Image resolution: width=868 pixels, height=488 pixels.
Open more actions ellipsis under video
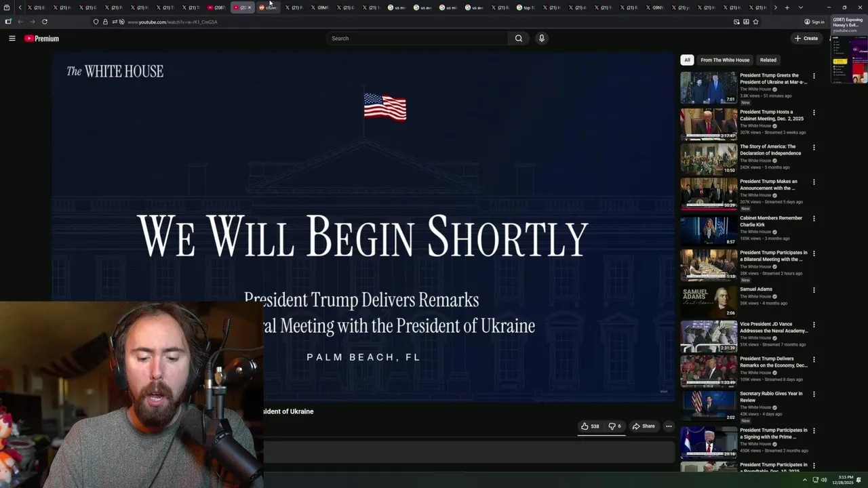pos(669,426)
